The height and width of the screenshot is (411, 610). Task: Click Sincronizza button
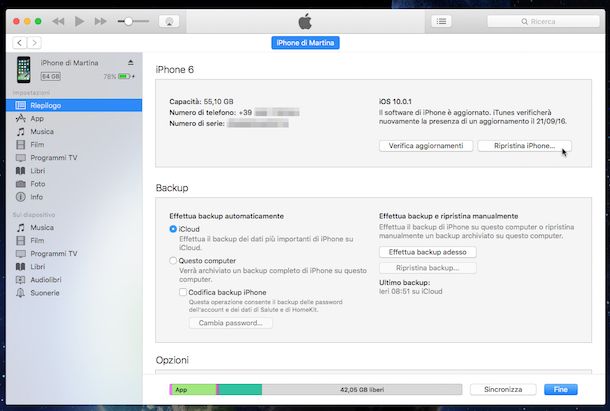coord(503,390)
